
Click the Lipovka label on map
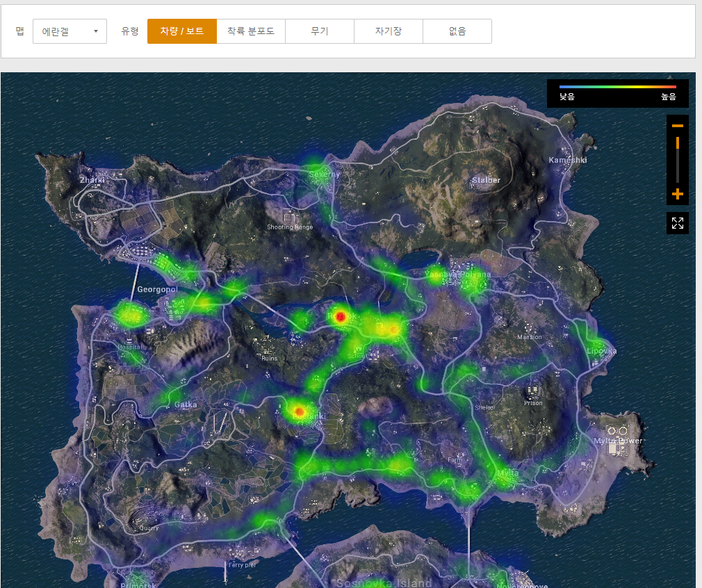pos(602,351)
